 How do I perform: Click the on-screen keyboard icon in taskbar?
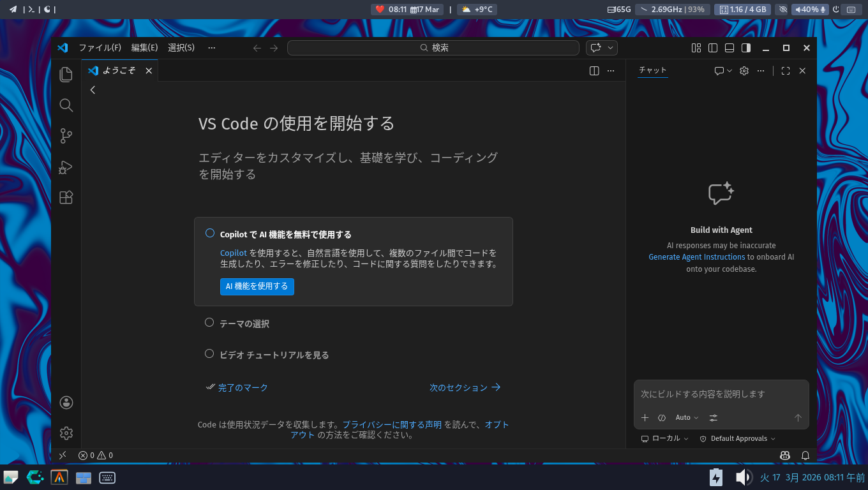pos(107,477)
